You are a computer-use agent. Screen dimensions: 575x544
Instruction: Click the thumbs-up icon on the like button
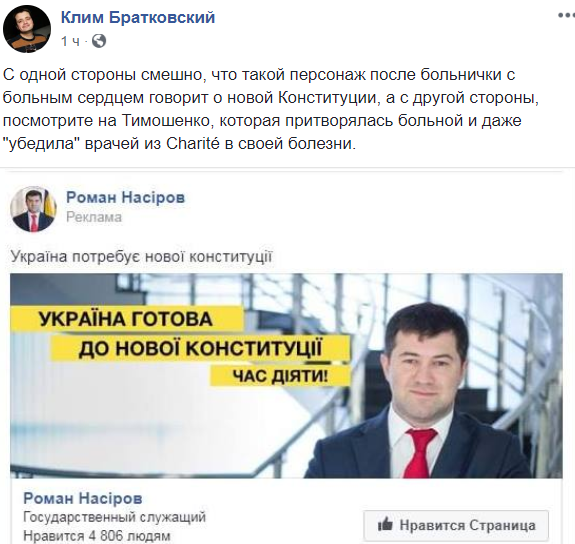385,525
